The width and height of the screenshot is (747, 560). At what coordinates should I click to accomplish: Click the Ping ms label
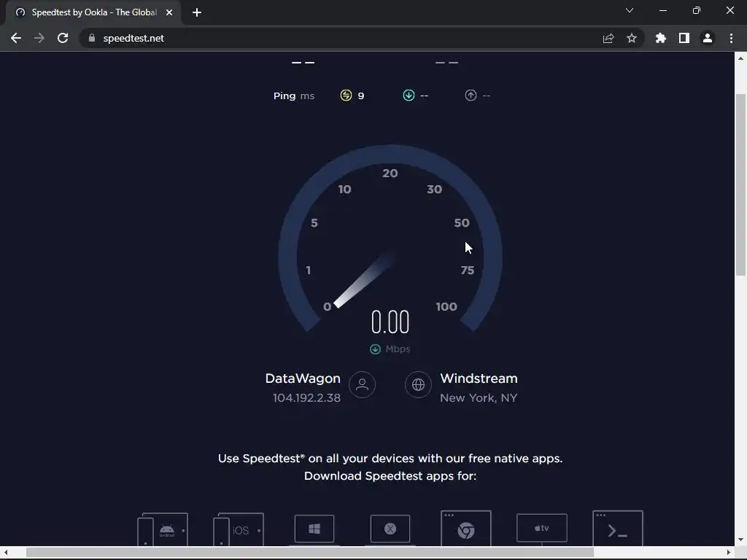click(x=294, y=96)
